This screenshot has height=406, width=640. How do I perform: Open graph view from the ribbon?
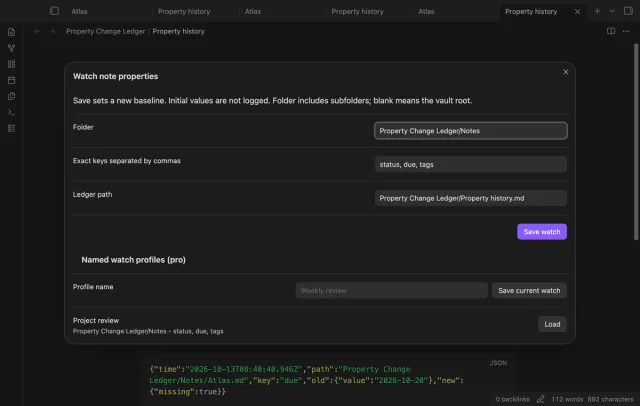tap(11, 48)
